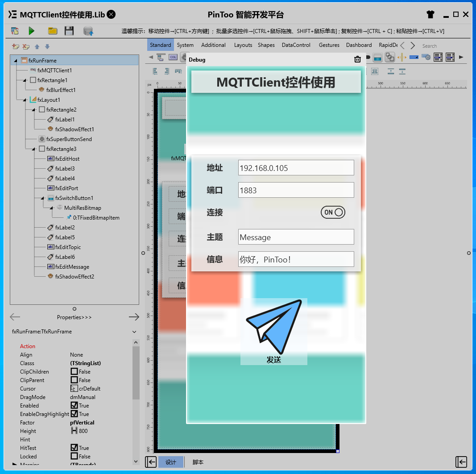Switch to the Standard component tab
This screenshot has height=474, width=476.
pyautogui.click(x=161, y=45)
